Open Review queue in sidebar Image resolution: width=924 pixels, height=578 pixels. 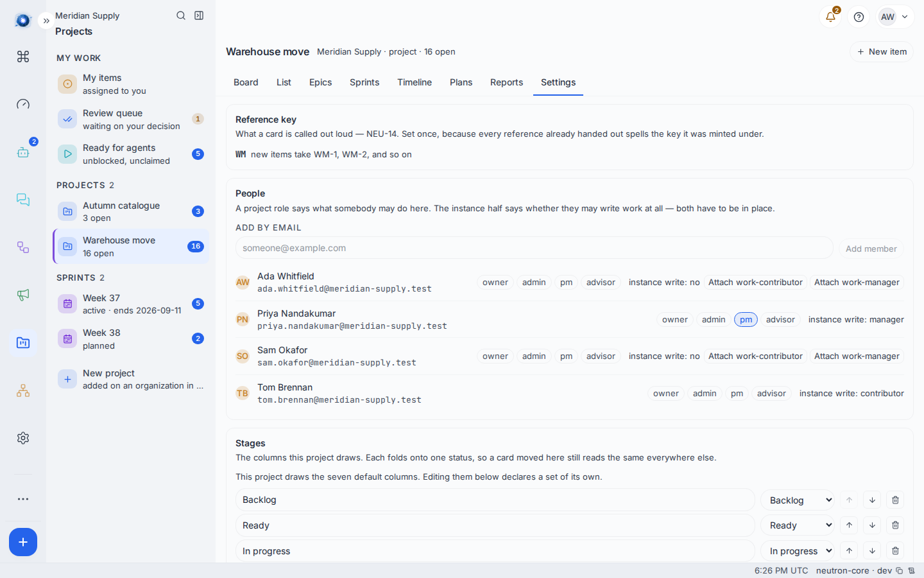click(x=131, y=119)
